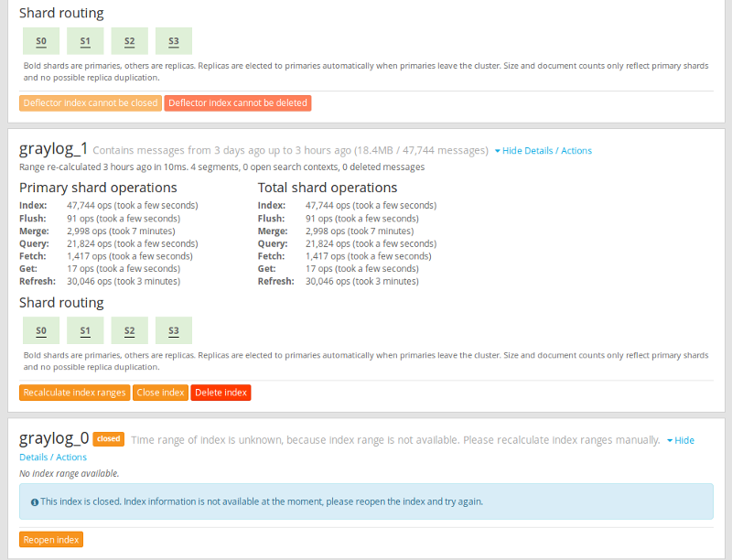Viewport: 732px width, 560px height.
Task: Select shard S3 in the deflector index routing
Action: coord(174,41)
